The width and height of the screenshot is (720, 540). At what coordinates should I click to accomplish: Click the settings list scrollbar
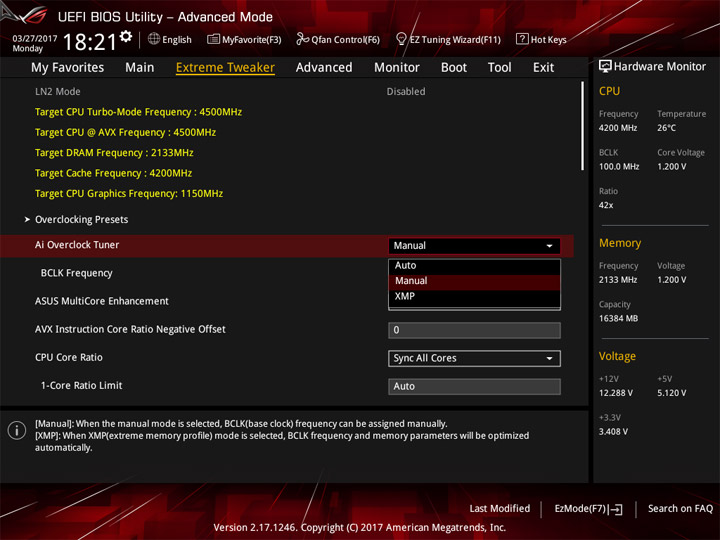tap(582, 126)
